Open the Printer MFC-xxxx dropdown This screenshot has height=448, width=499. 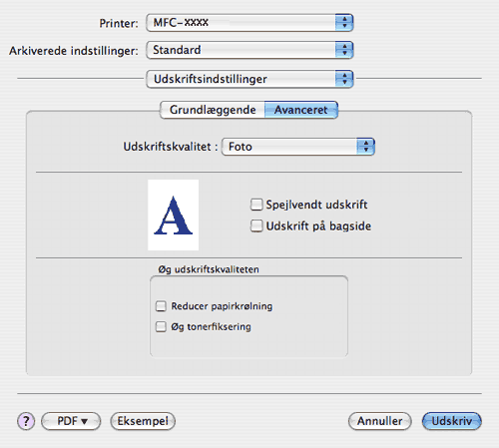click(249, 23)
